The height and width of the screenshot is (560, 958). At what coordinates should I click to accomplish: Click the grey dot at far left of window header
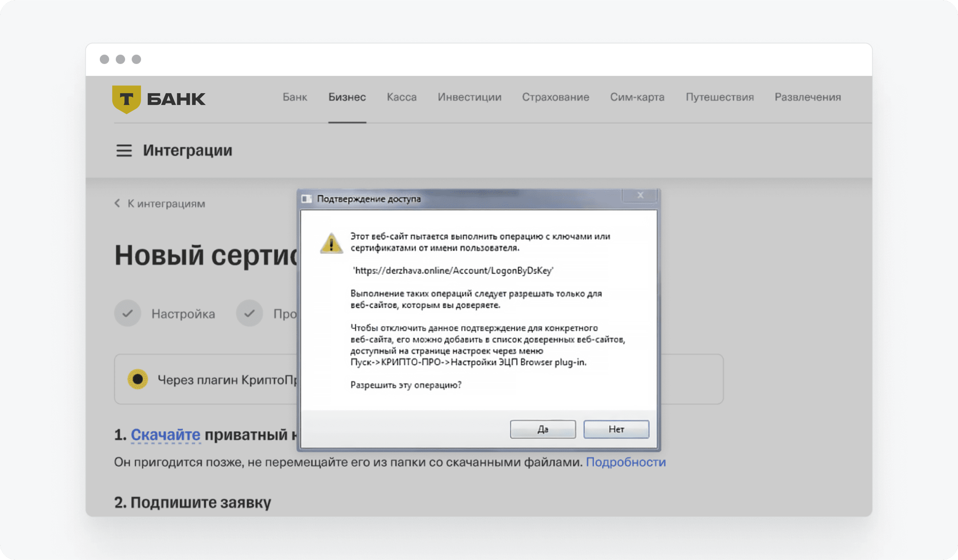104,59
